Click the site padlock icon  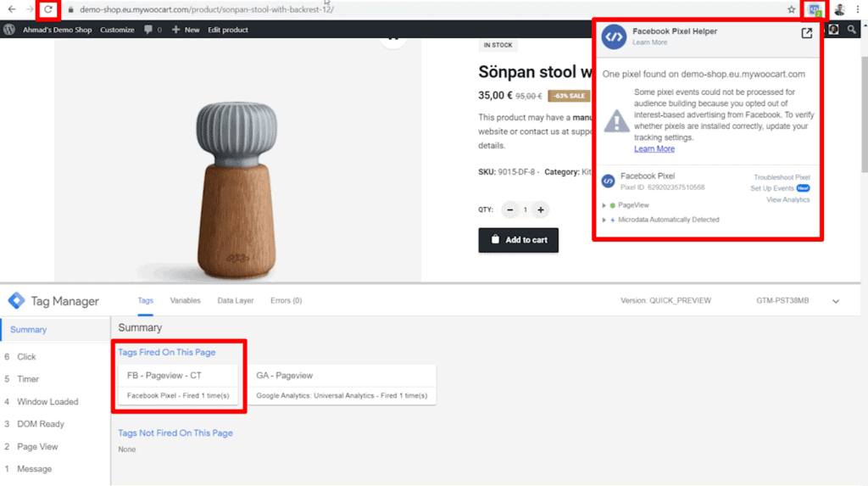pyautogui.click(x=70, y=9)
